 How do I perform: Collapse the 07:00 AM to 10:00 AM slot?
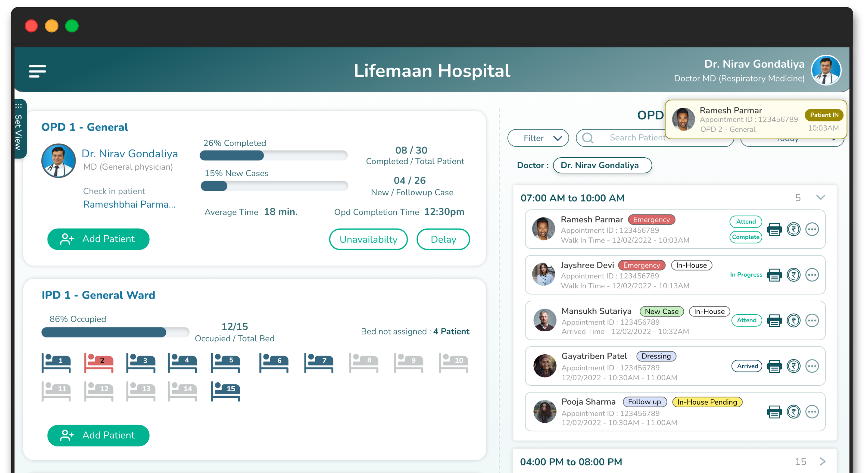(820, 198)
